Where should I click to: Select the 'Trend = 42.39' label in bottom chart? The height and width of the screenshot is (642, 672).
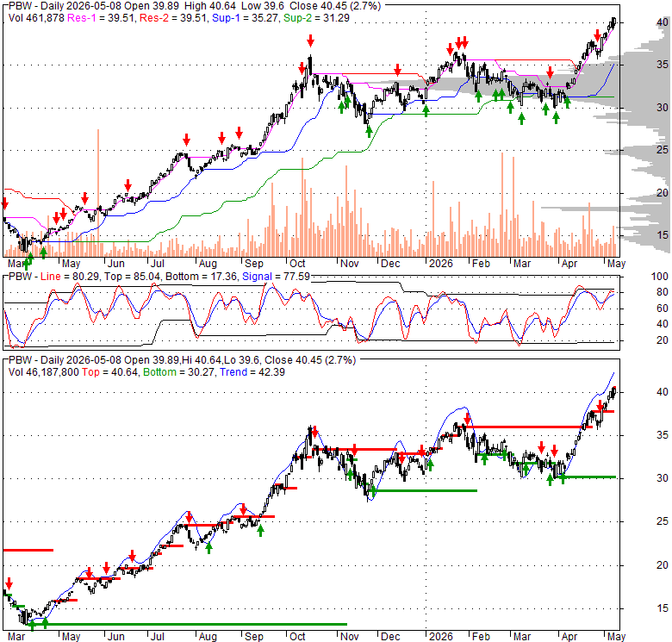tap(252, 372)
